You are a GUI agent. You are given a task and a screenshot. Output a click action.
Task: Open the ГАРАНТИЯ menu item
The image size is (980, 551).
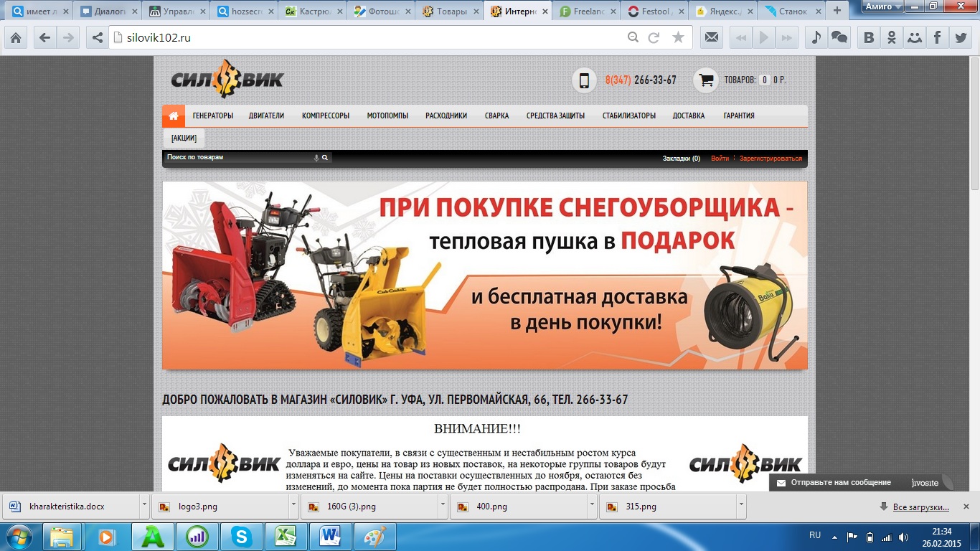[739, 116]
